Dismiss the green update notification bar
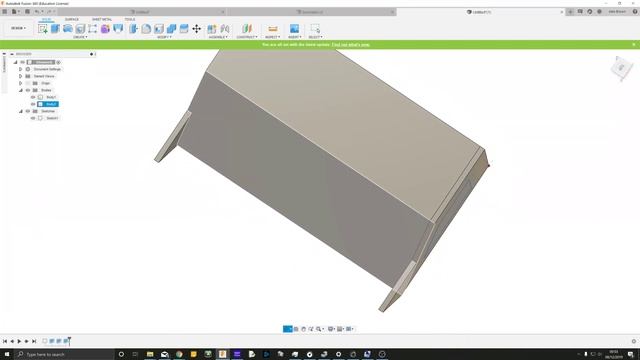 coord(634,44)
